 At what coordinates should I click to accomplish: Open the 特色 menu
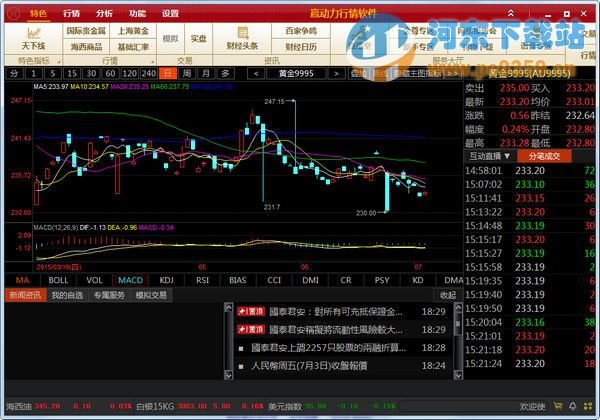point(38,14)
